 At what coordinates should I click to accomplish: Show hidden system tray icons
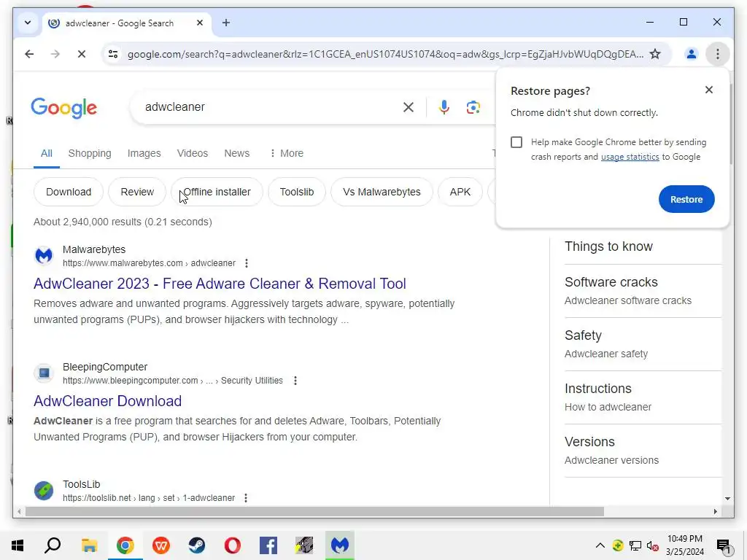[600, 545]
